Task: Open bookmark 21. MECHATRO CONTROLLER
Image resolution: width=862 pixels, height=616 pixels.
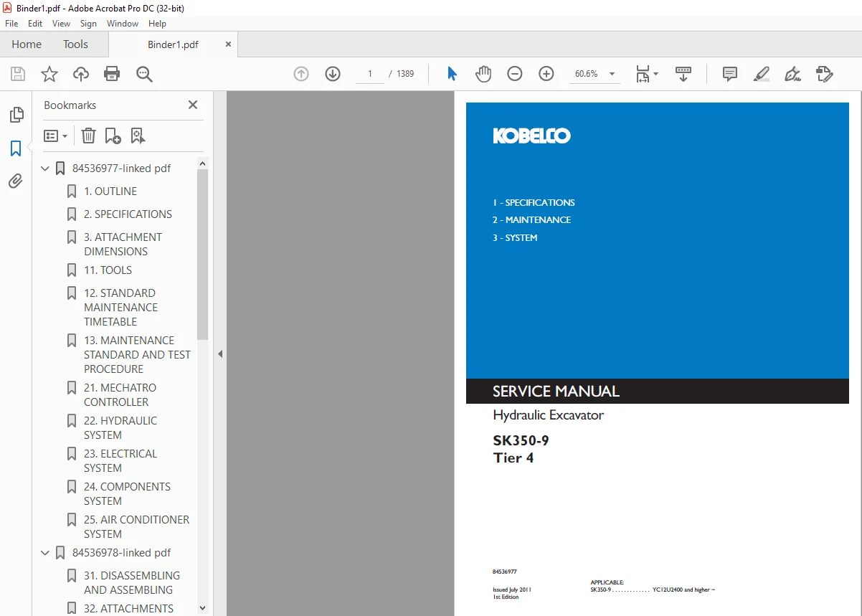Action: click(120, 395)
